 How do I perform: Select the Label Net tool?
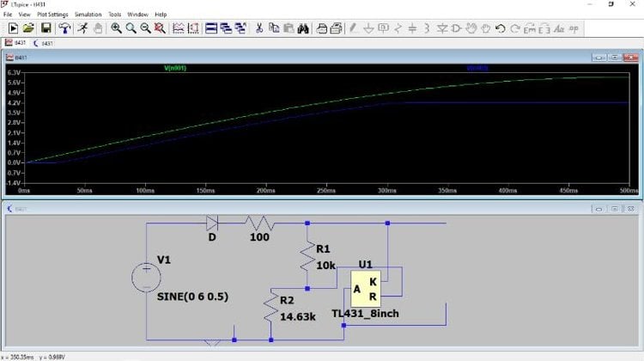tap(383, 28)
